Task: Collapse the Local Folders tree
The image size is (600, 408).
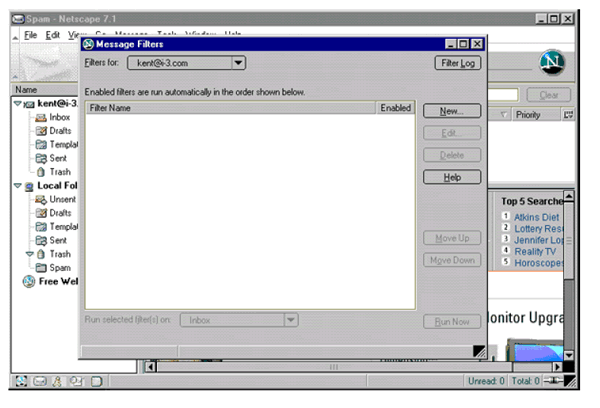Action: tap(17, 186)
